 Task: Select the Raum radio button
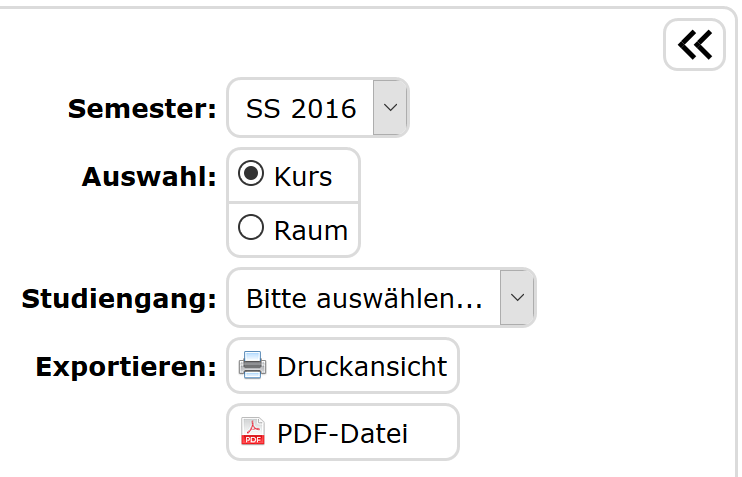click(253, 229)
